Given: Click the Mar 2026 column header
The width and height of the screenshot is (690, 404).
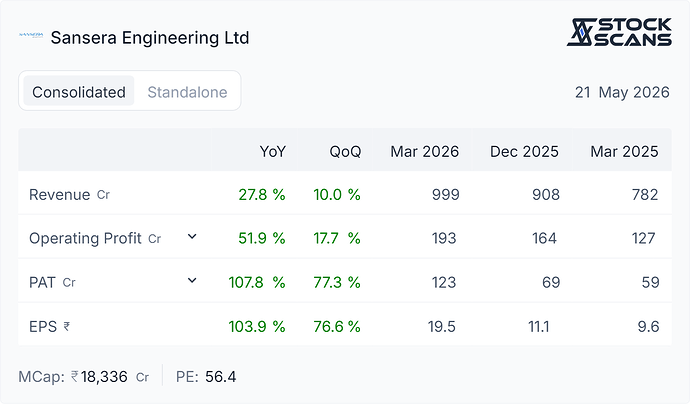Looking at the screenshot, I should pyautogui.click(x=425, y=151).
